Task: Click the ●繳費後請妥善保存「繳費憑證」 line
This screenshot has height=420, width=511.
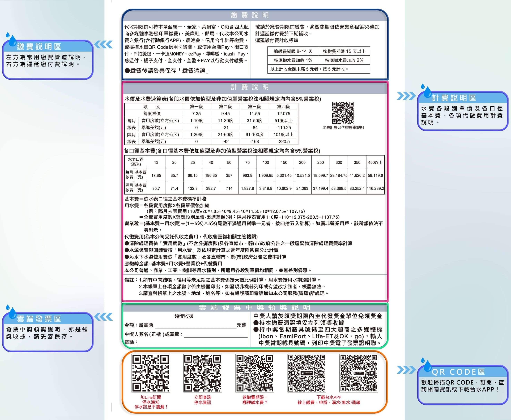Action: [x=167, y=71]
